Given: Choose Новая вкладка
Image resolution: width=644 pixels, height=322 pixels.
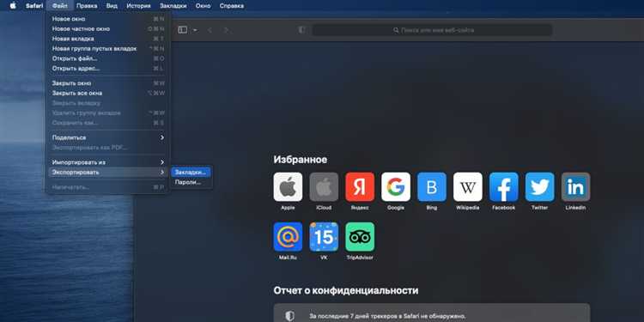Looking at the screenshot, I should pos(108,39).
